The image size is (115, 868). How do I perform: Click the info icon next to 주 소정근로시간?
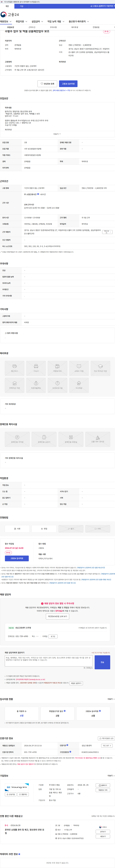[38, 194]
